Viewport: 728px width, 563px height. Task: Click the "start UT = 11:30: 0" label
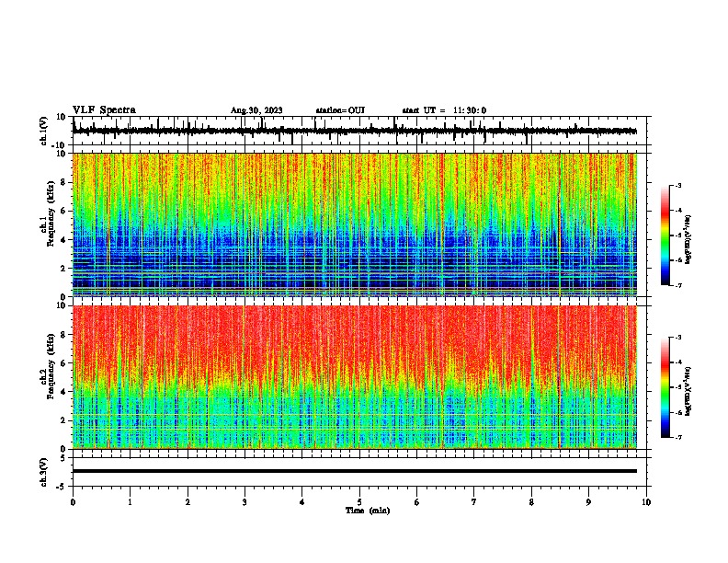coord(444,110)
